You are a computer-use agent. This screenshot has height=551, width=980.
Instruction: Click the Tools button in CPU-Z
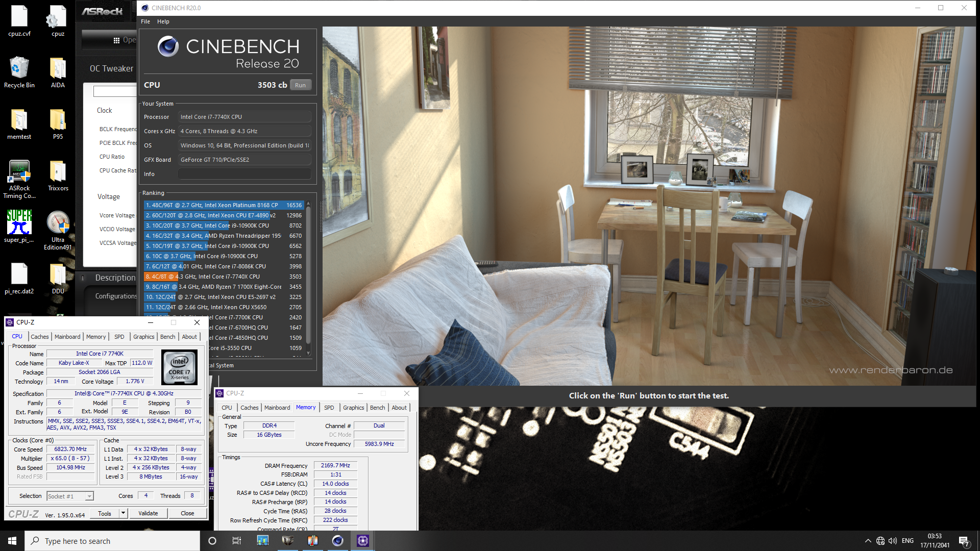tap(105, 514)
